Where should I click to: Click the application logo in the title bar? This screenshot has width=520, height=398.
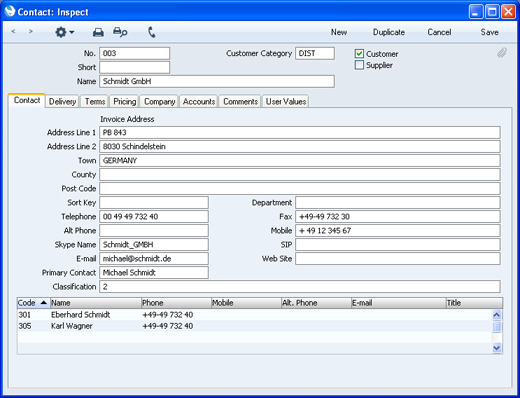coord(10,11)
